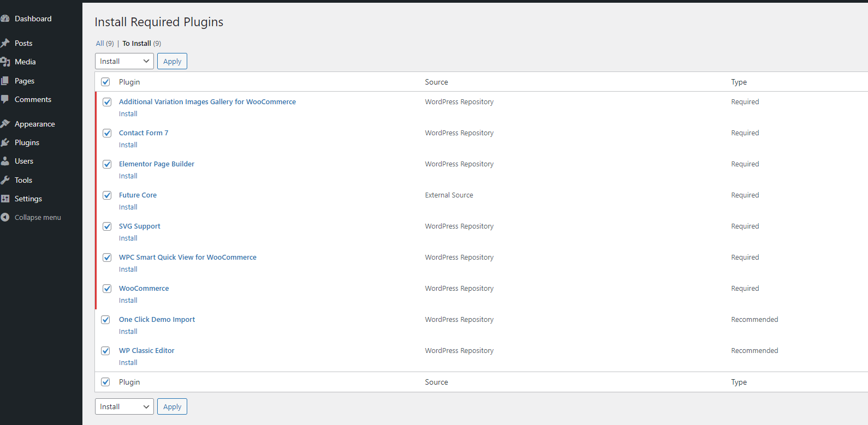
Task: Click the Users person icon
Action: point(5,161)
